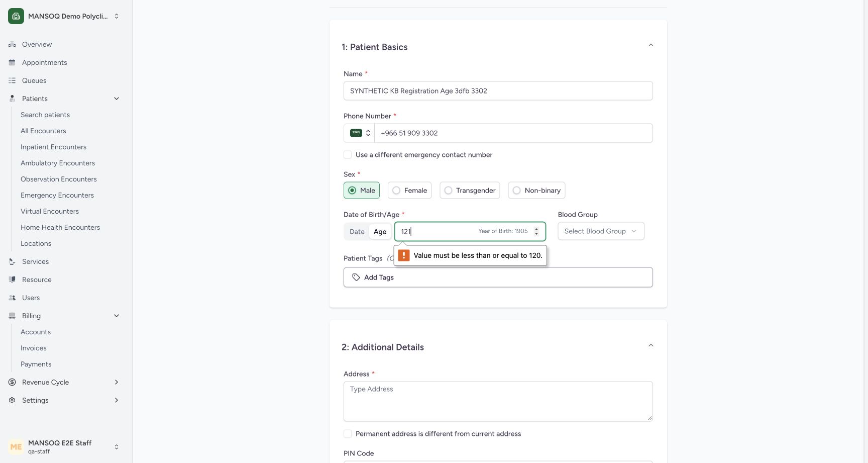Open Emergency Encounters page
The image size is (868, 463).
click(x=57, y=195)
